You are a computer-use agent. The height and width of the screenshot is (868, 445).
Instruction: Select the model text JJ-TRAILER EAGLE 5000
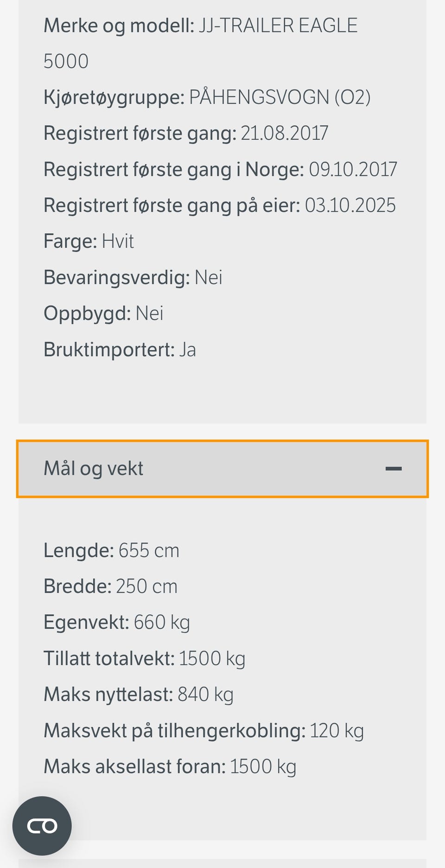(x=277, y=26)
